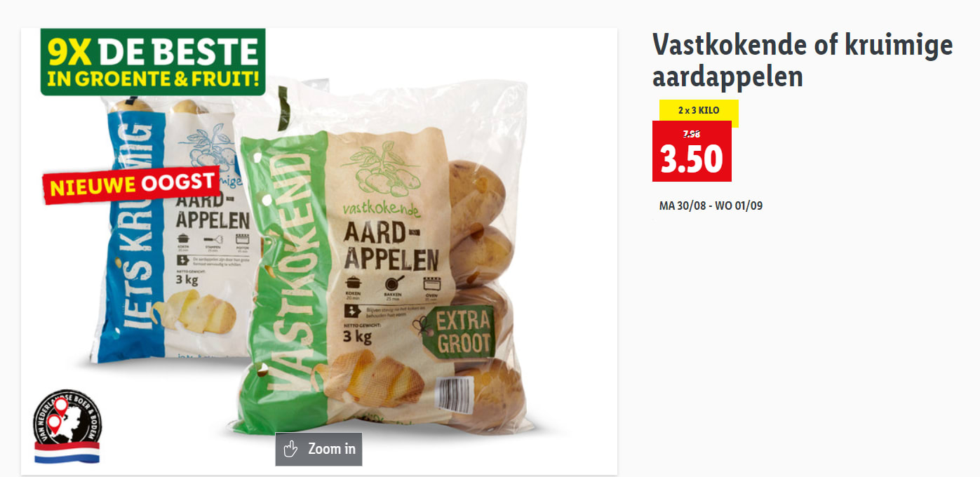Select the blue Iets Kruimig potato bag

[x=178, y=231]
